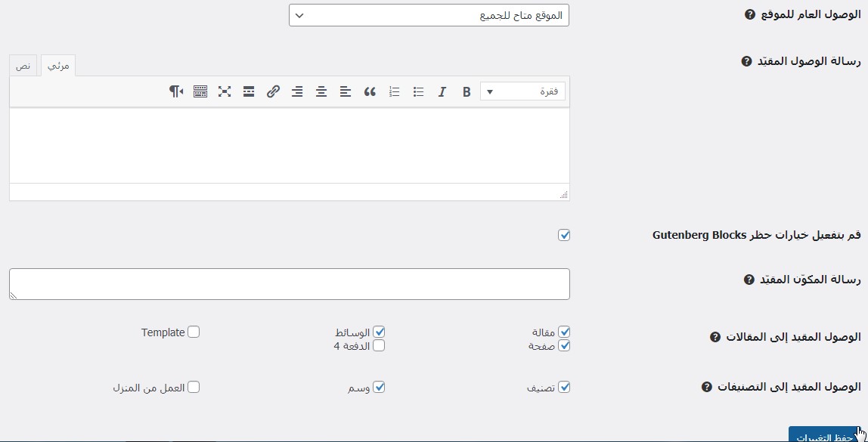
Task: Open the فقرة paragraph format dropdown
Action: [x=522, y=91]
